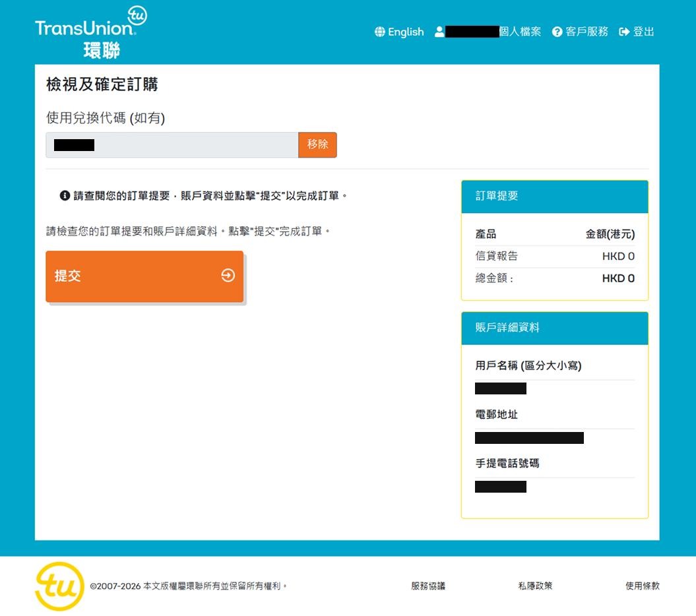Open 個人檔案 profile link
Screen dimensions: 696x616
[x=520, y=32]
